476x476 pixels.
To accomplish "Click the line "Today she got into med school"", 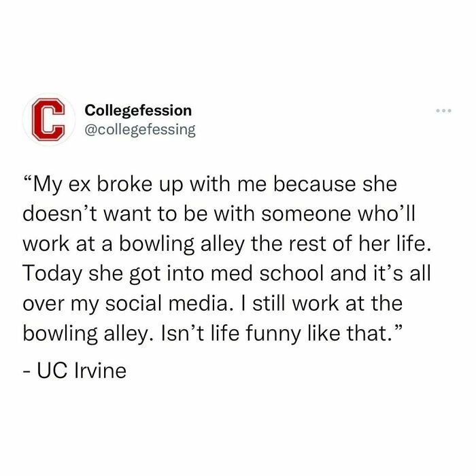I will [226, 274].
